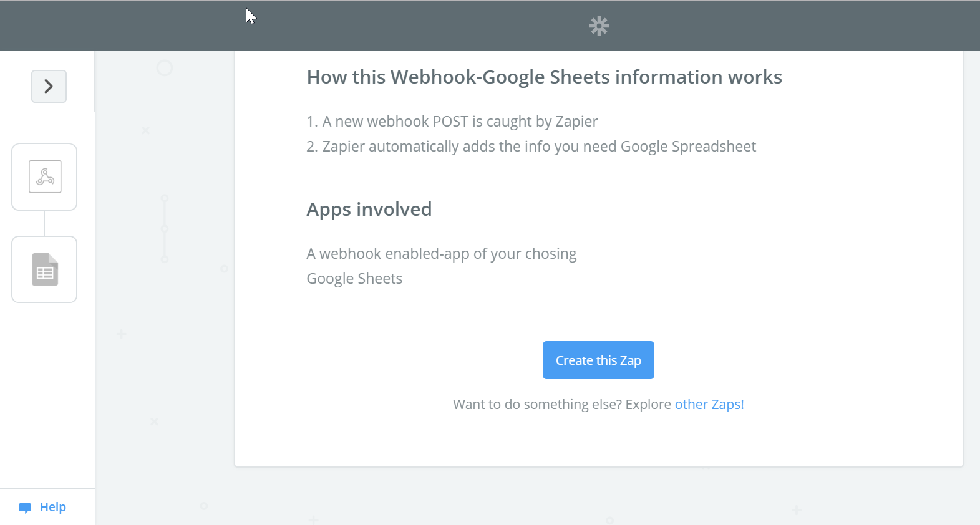
Task: Click text 'A webhook enabled-app of your chosing'
Action: tap(442, 253)
